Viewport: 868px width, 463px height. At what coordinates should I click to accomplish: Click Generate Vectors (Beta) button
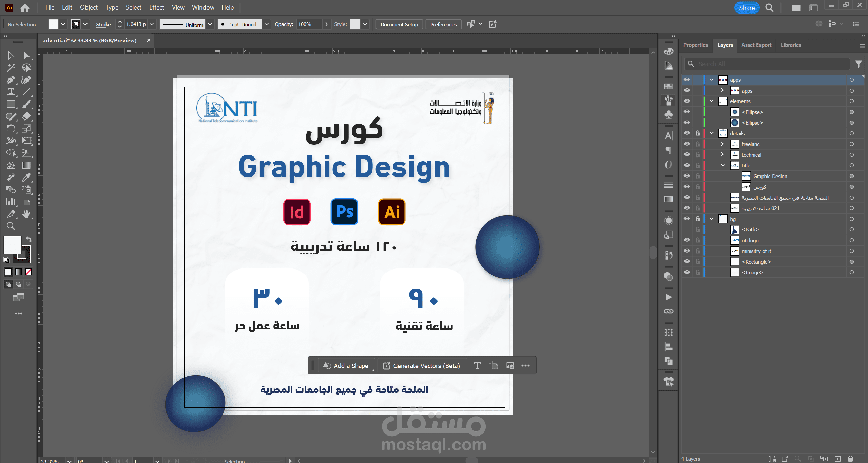point(422,366)
